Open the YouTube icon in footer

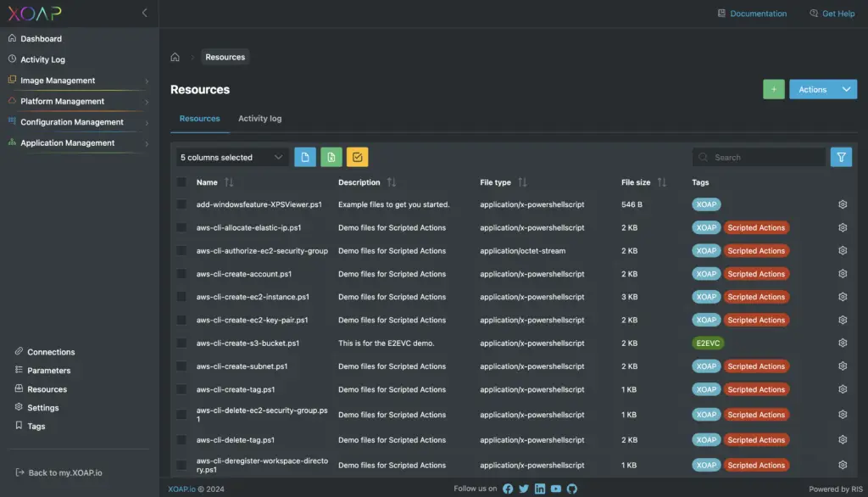pos(556,489)
